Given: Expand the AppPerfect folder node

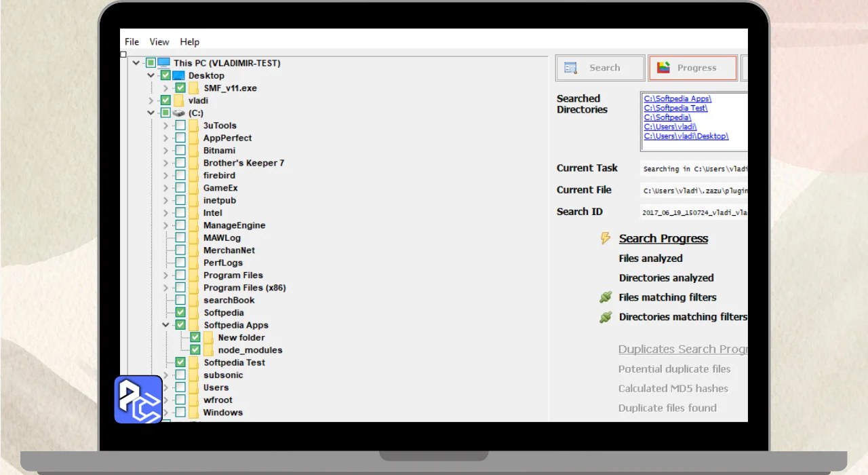Looking at the screenshot, I should (x=166, y=138).
